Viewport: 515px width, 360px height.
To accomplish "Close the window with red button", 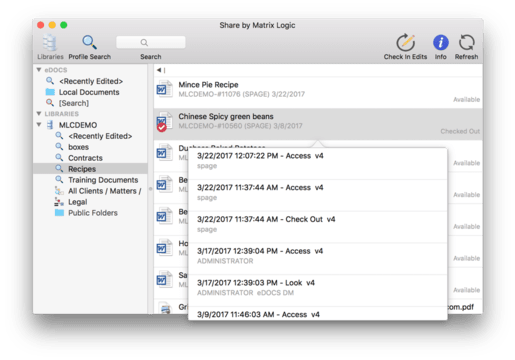I will [x=41, y=25].
